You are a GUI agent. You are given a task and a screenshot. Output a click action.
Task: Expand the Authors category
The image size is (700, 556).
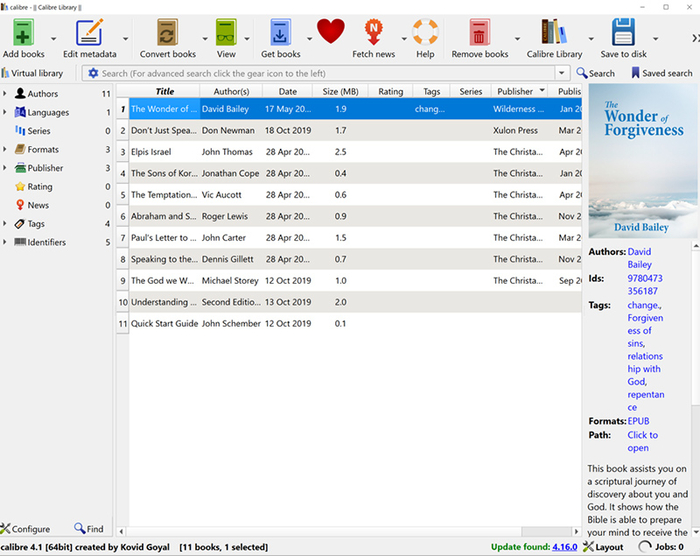pyautogui.click(x=5, y=93)
